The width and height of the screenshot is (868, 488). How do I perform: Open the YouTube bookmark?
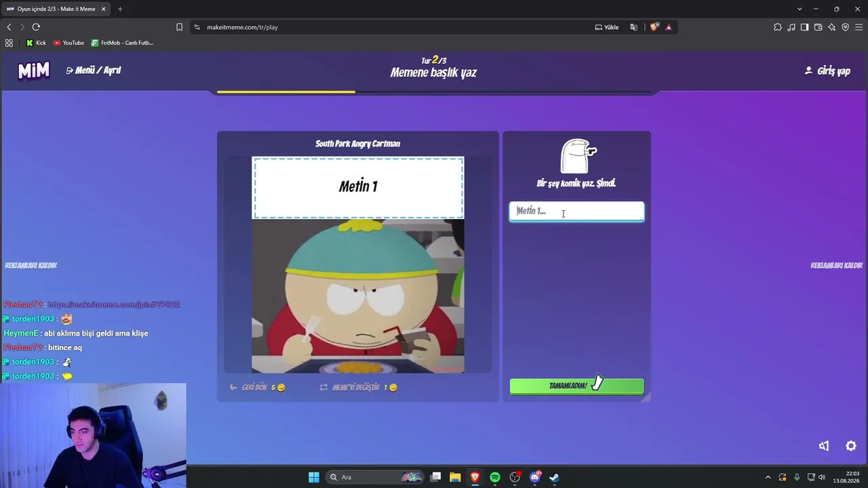click(x=68, y=43)
